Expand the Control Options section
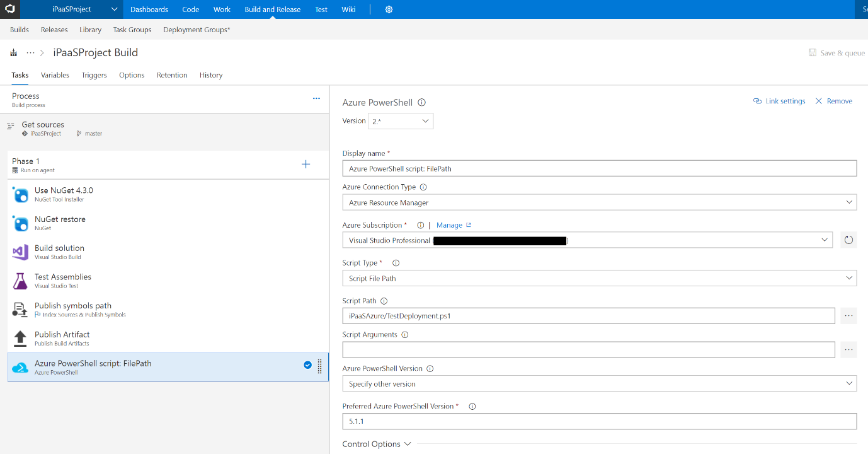868x454 pixels. [377, 444]
